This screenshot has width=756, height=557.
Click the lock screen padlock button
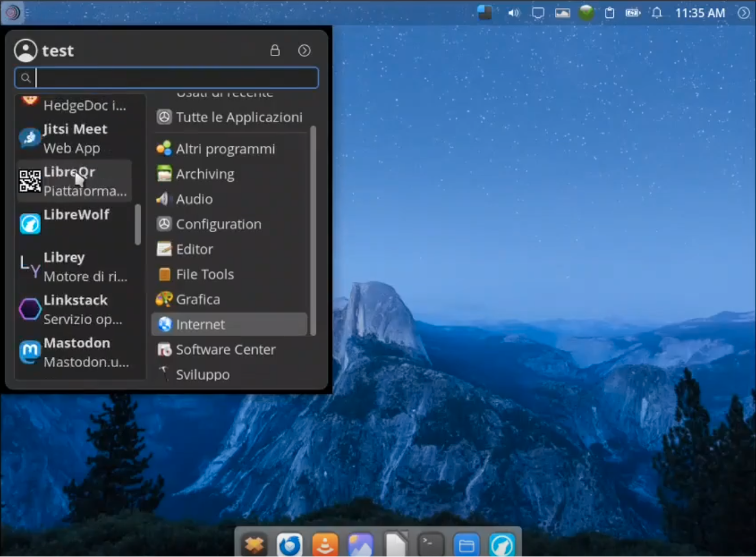pyautogui.click(x=275, y=50)
